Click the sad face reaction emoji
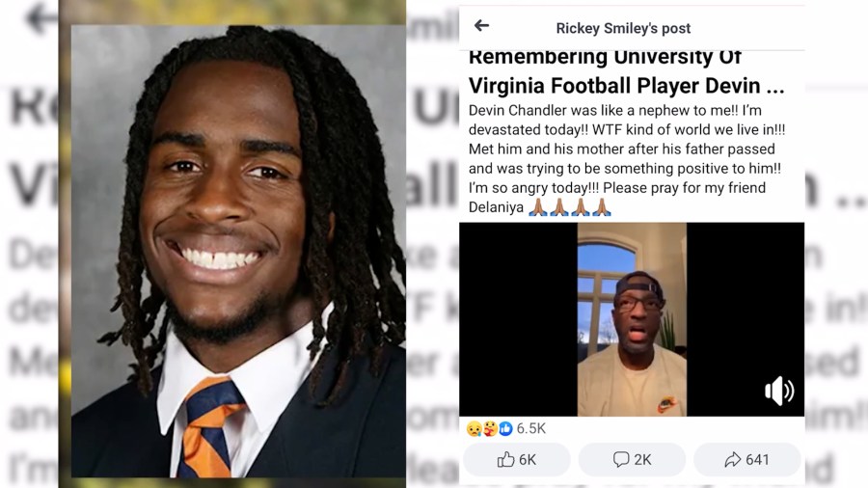This screenshot has width=868, height=488. click(474, 429)
